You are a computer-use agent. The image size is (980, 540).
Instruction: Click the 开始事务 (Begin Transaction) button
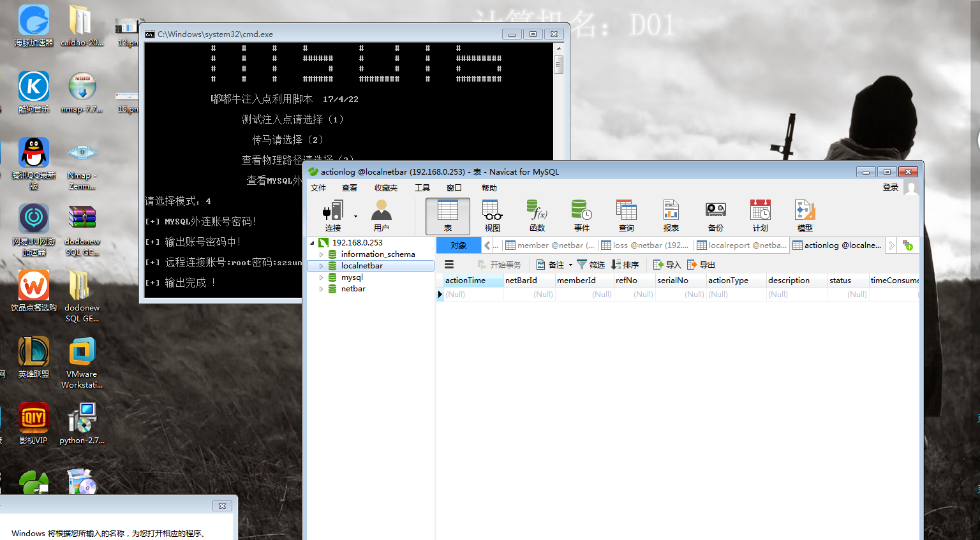499,265
